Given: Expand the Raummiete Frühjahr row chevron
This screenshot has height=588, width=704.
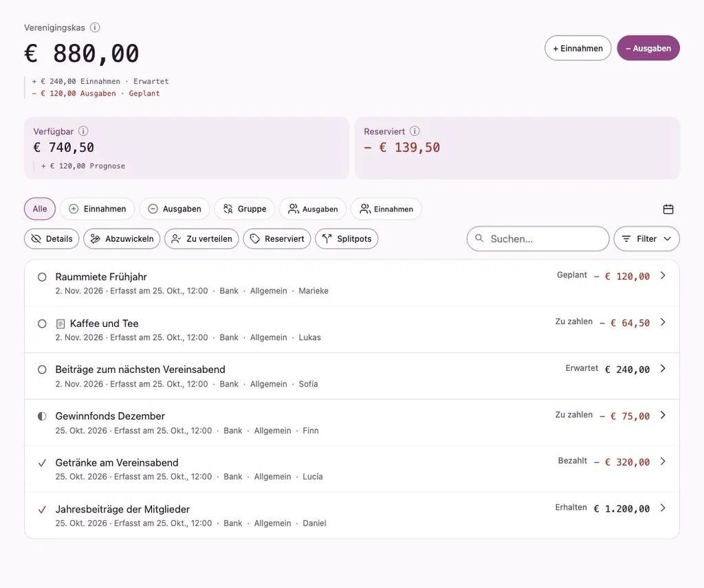Looking at the screenshot, I should (663, 275).
